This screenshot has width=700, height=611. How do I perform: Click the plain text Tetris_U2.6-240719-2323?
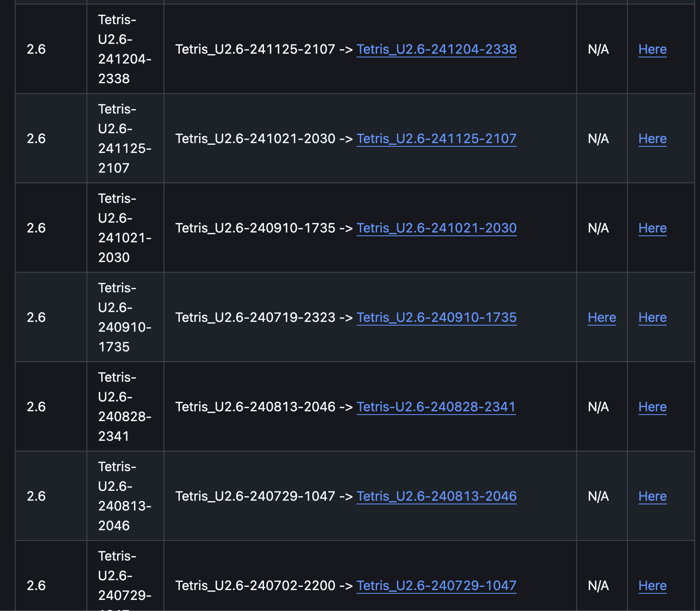point(255,317)
